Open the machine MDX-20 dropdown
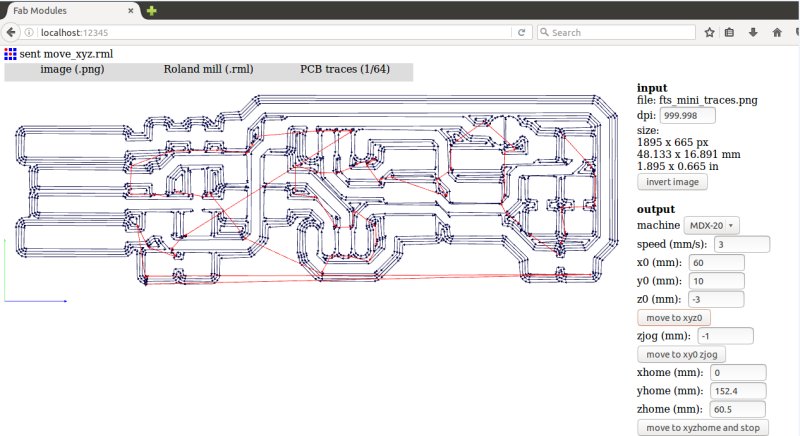 click(x=711, y=225)
